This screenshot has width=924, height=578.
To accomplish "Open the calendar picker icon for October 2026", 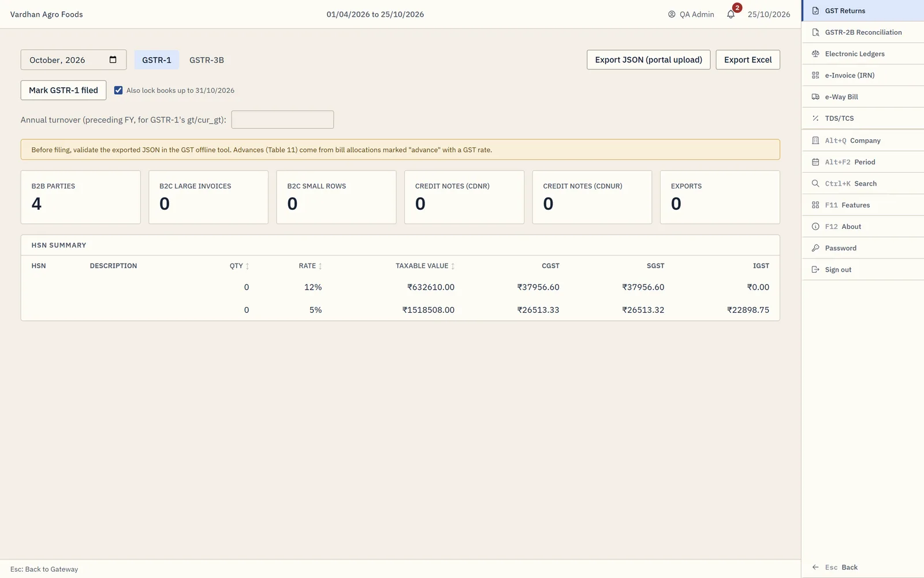I will point(113,60).
